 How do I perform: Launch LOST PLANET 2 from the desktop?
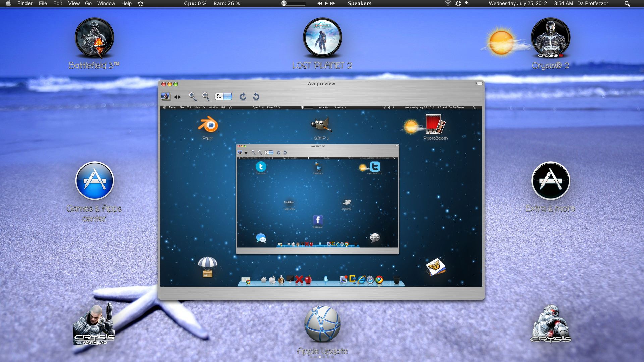click(x=322, y=38)
